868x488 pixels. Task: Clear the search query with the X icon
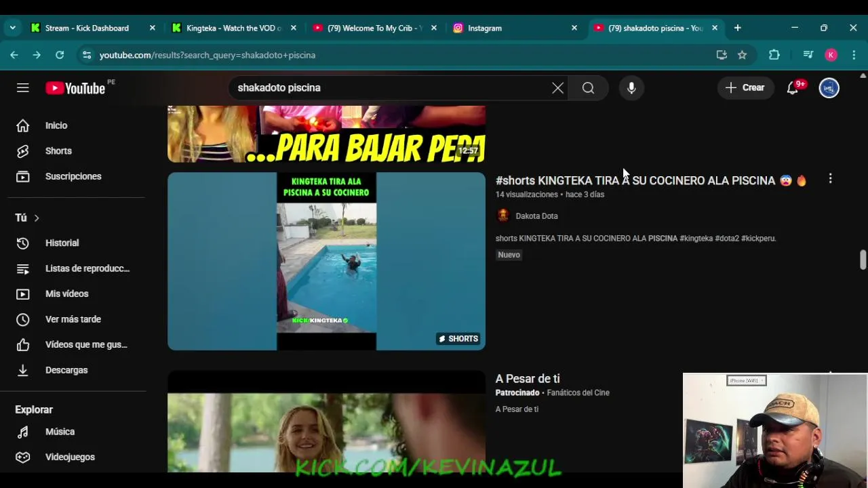click(557, 87)
